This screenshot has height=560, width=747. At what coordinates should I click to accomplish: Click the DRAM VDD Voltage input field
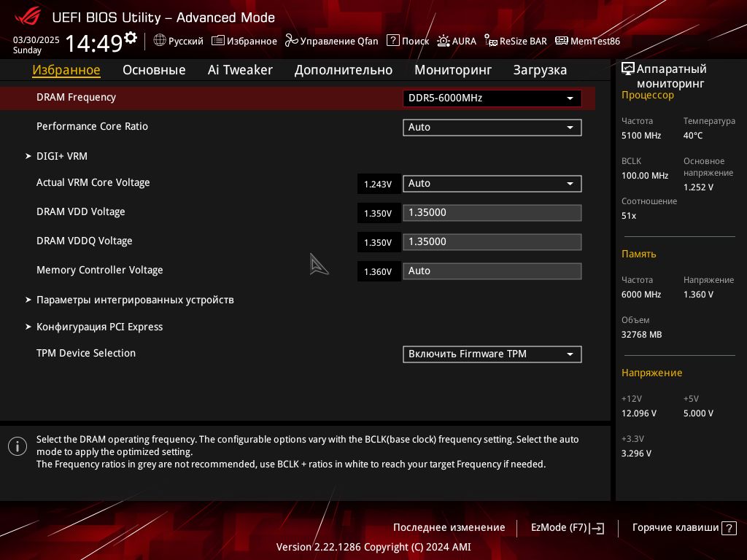pyautogui.click(x=492, y=212)
